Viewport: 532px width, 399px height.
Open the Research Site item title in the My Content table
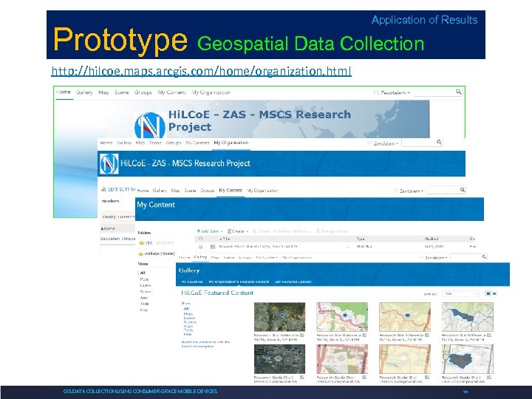coord(258,246)
